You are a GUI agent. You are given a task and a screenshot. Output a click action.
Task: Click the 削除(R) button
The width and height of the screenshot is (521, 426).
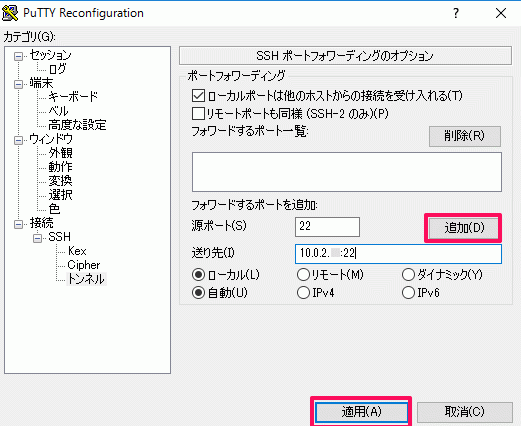(465, 136)
